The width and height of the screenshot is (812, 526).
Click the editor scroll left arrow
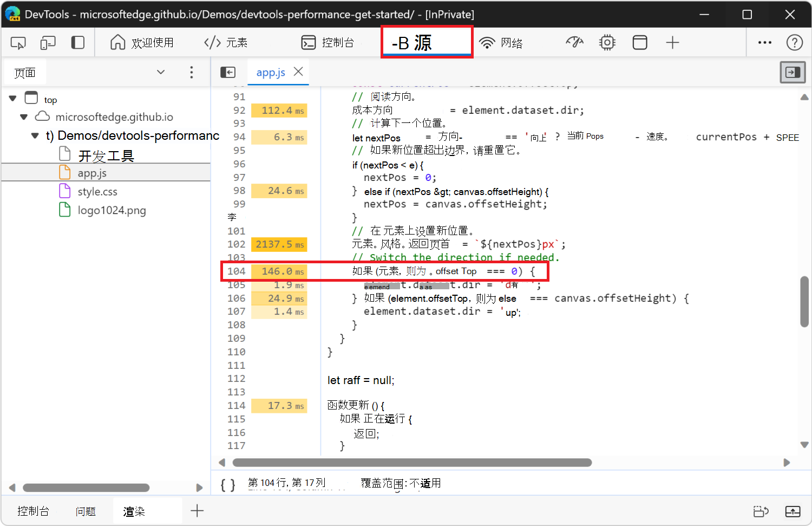tap(221, 463)
